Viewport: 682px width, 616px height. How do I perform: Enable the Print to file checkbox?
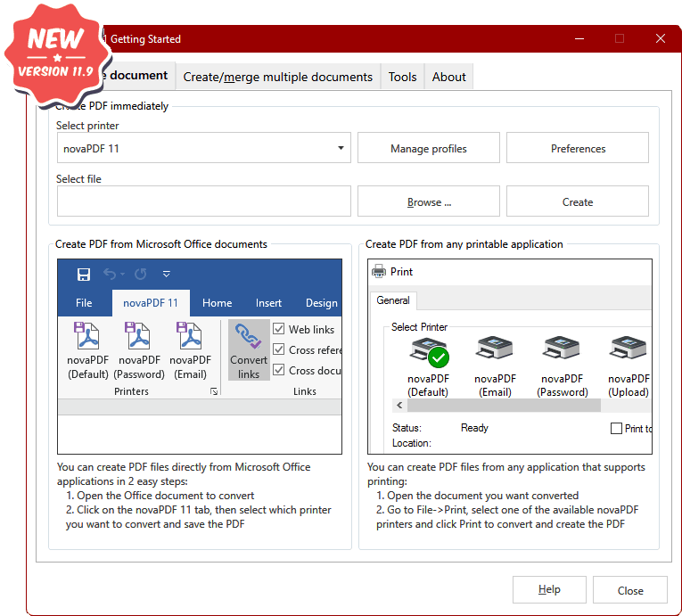coord(616,428)
